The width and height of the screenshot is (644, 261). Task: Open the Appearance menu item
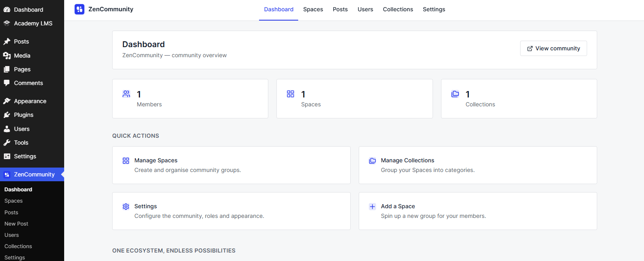click(x=32, y=101)
